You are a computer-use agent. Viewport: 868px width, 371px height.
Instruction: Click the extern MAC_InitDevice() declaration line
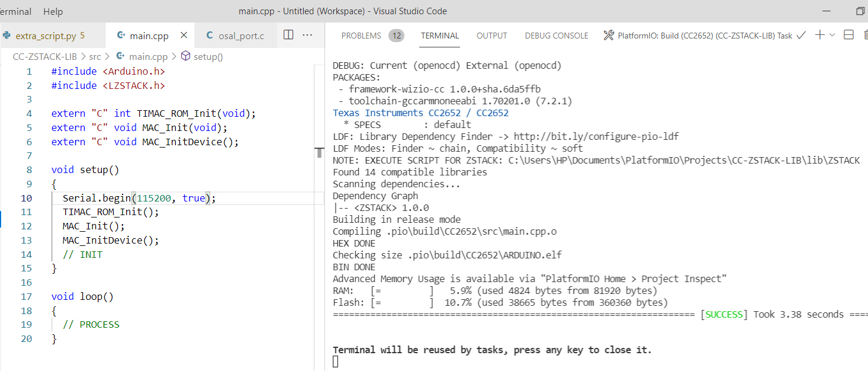click(x=145, y=142)
